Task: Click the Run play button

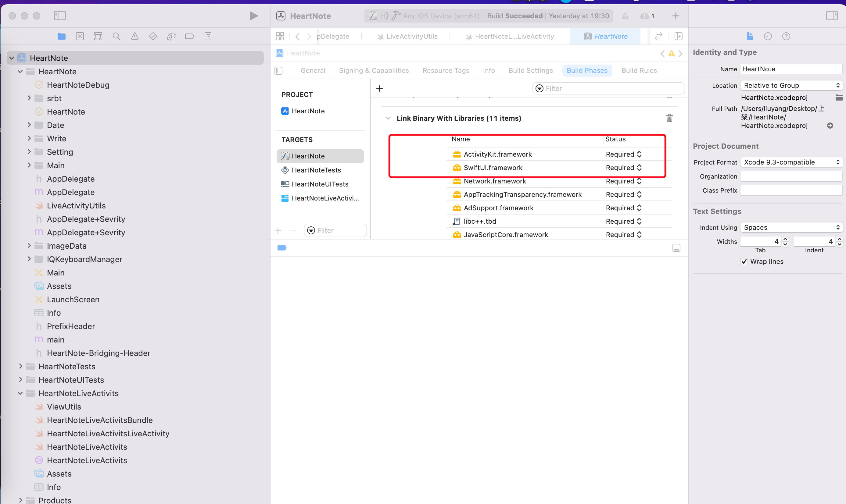Action: (x=253, y=16)
